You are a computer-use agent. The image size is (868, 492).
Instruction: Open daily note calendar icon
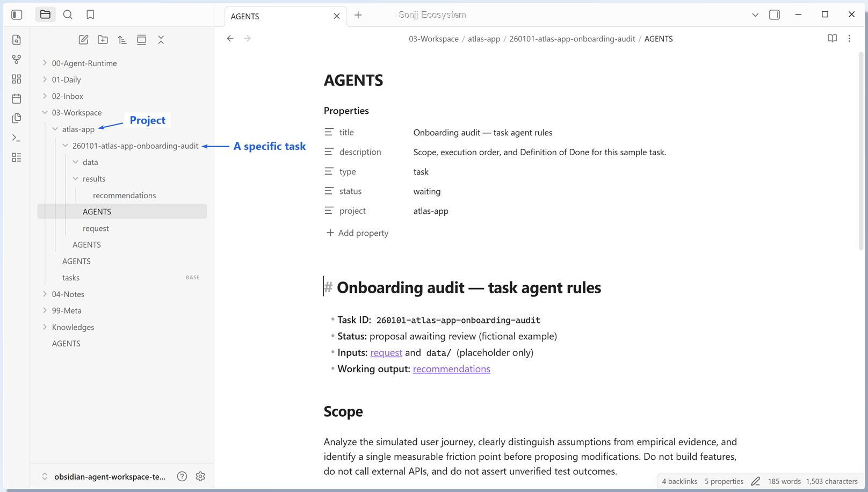17,98
